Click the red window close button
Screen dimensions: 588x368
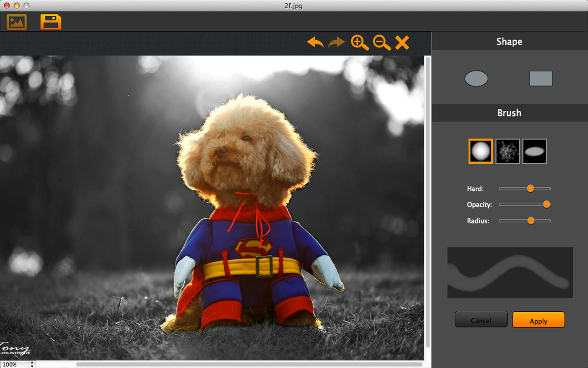pos(6,6)
